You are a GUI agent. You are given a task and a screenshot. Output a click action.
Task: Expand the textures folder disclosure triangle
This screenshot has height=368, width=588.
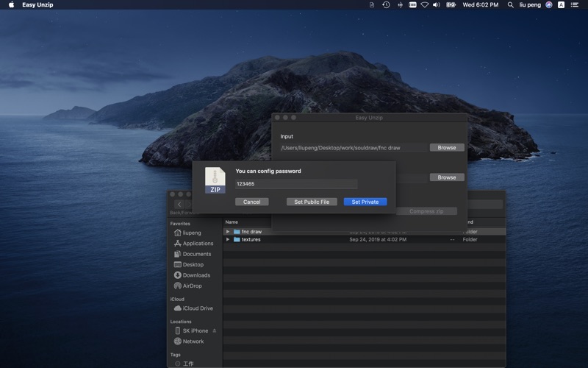tap(228, 239)
